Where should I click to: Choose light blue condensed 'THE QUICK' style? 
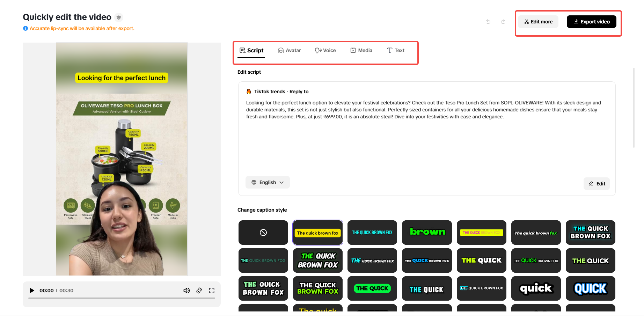tap(427, 288)
